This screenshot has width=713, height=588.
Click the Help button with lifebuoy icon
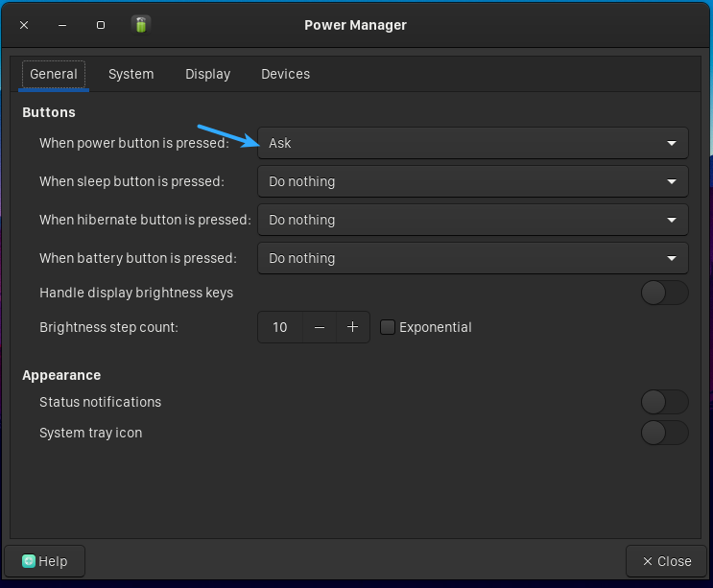click(44, 561)
